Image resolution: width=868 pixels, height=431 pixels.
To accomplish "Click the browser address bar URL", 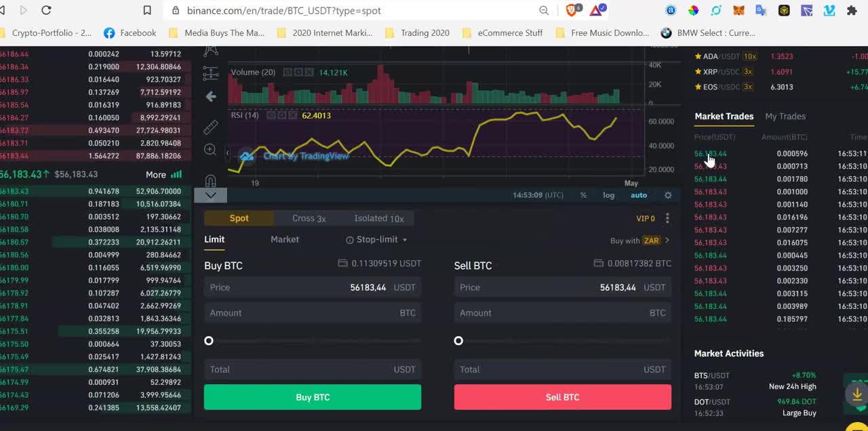I will coord(284,11).
